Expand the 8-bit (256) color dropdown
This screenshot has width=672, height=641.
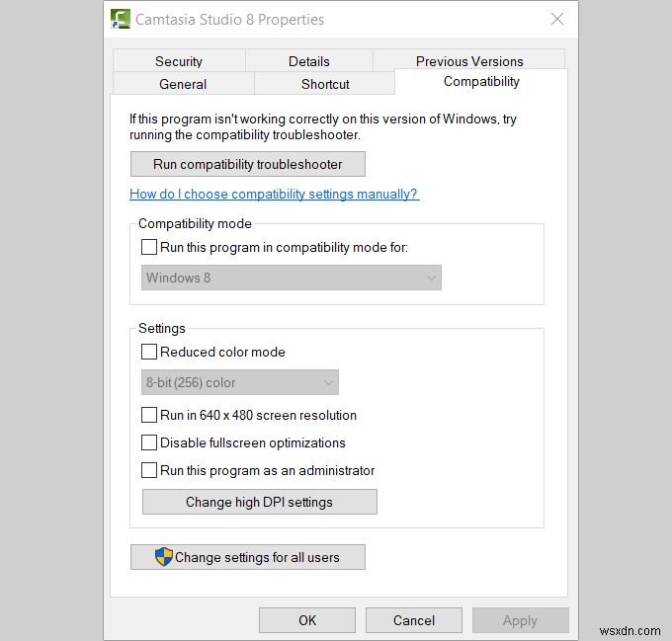click(x=240, y=382)
